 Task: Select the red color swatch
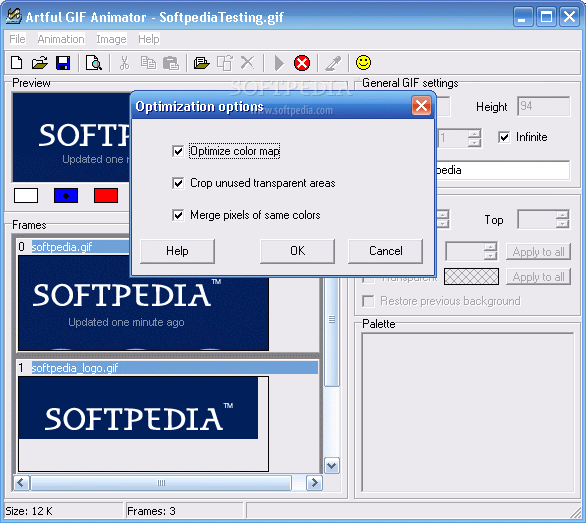coord(106,196)
